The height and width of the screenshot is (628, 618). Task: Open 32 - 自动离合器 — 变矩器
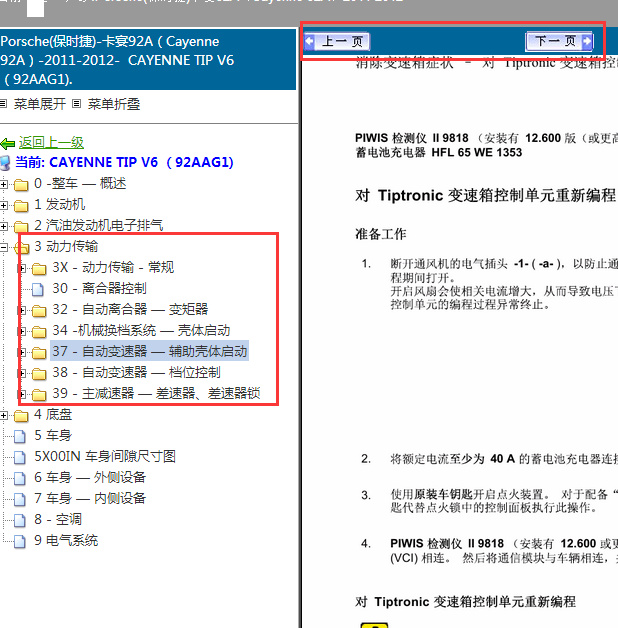pyautogui.click(x=131, y=309)
